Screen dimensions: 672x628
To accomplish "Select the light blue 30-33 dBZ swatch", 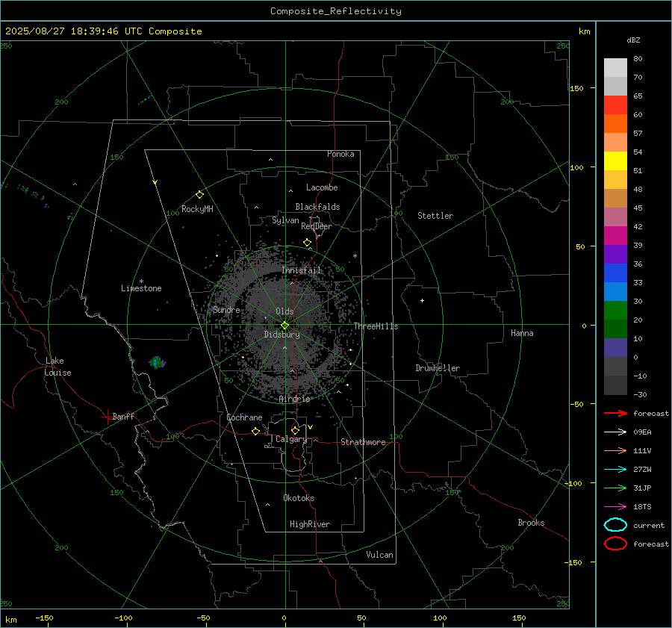I will [615, 292].
